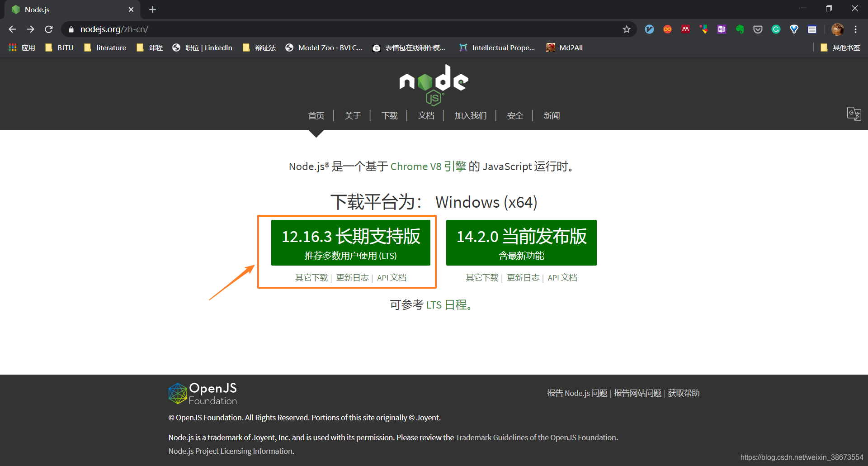Click the browser back arrow
This screenshot has width=868, height=466.
point(12,29)
